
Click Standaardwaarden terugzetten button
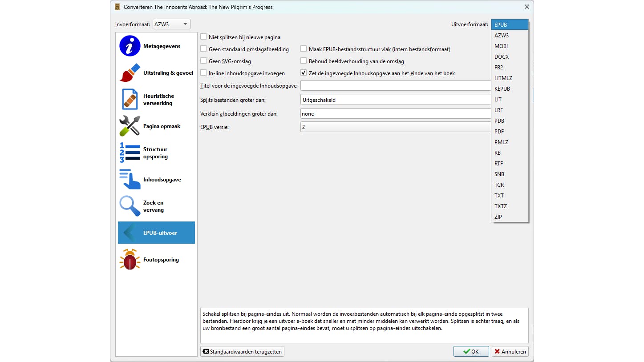point(242,351)
